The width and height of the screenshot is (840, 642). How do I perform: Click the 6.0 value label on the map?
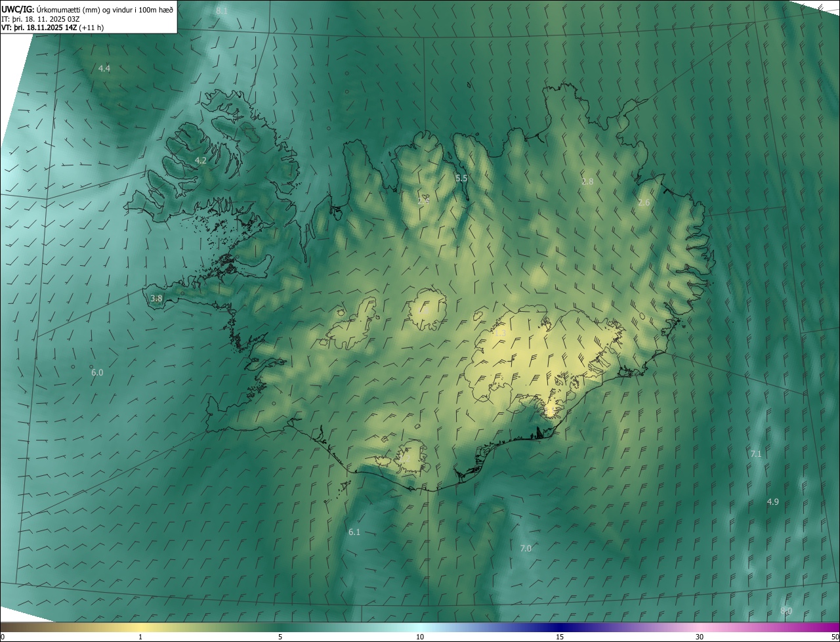click(x=97, y=372)
